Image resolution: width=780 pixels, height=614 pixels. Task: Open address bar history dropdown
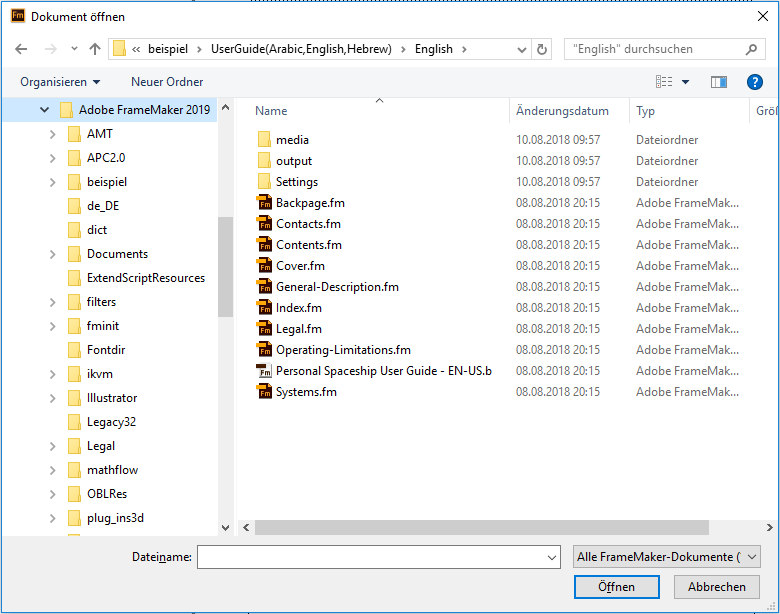521,49
